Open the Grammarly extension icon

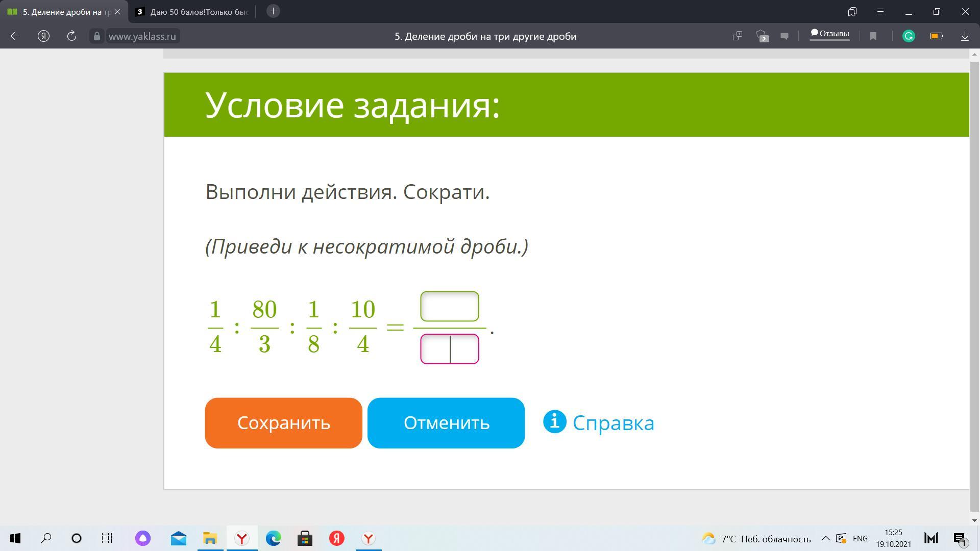(x=909, y=36)
